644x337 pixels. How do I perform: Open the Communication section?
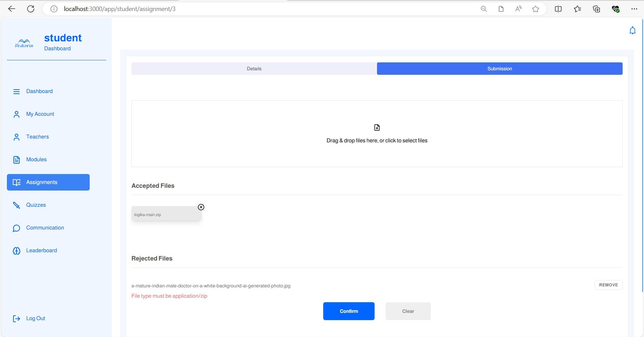click(x=45, y=228)
